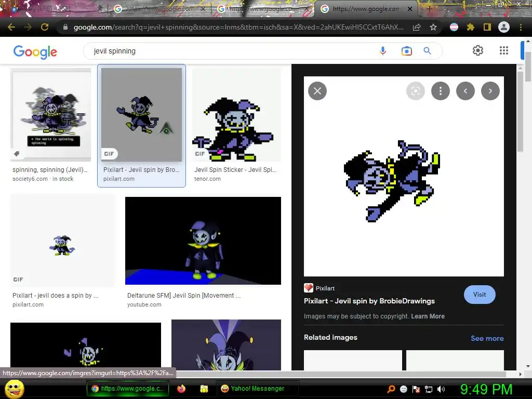The width and height of the screenshot is (532, 399).
Task: Click the network tray icon
Action: tap(429, 389)
